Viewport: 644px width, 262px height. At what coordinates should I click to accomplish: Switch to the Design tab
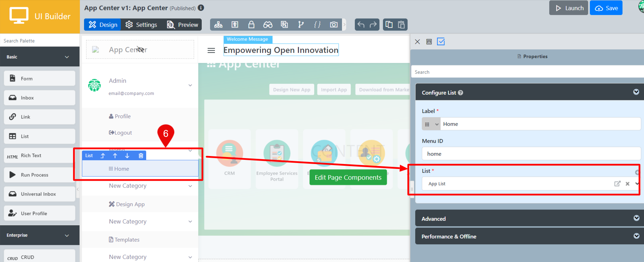point(103,25)
